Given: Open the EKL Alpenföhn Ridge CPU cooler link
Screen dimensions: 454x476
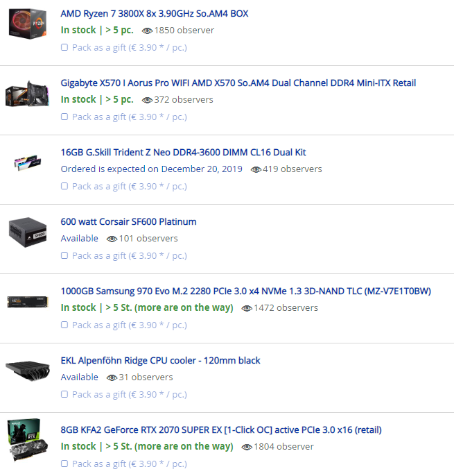Looking at the screenshot, I should click(160, 360).
